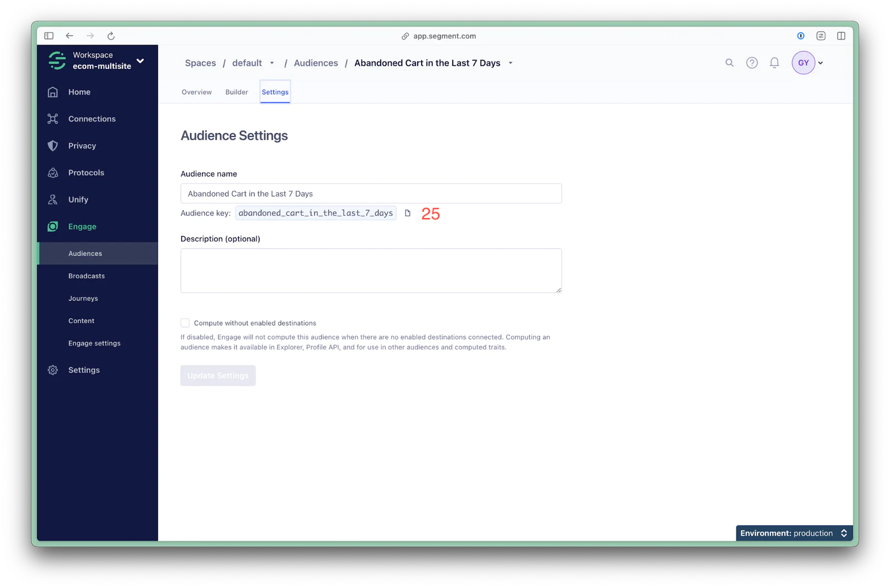The image size is (890, 588).
Task: Select Journeys under Engage
Action: click(x=83, y=299)
